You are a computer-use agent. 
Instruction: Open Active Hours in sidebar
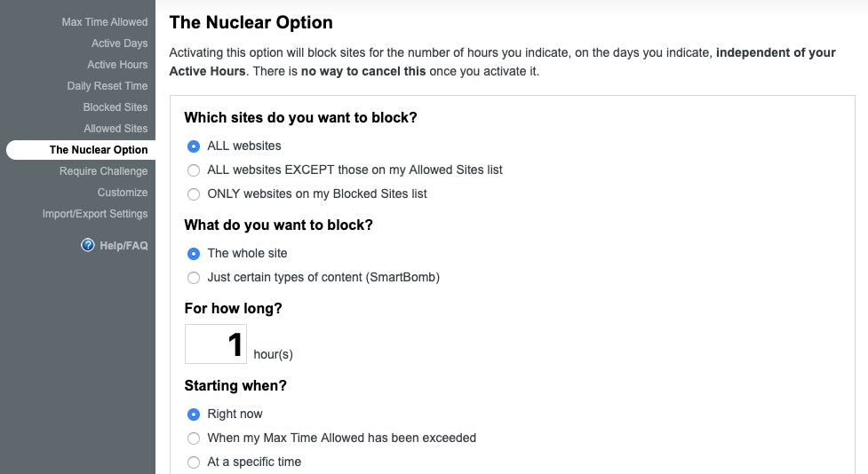tap(117, 65)
